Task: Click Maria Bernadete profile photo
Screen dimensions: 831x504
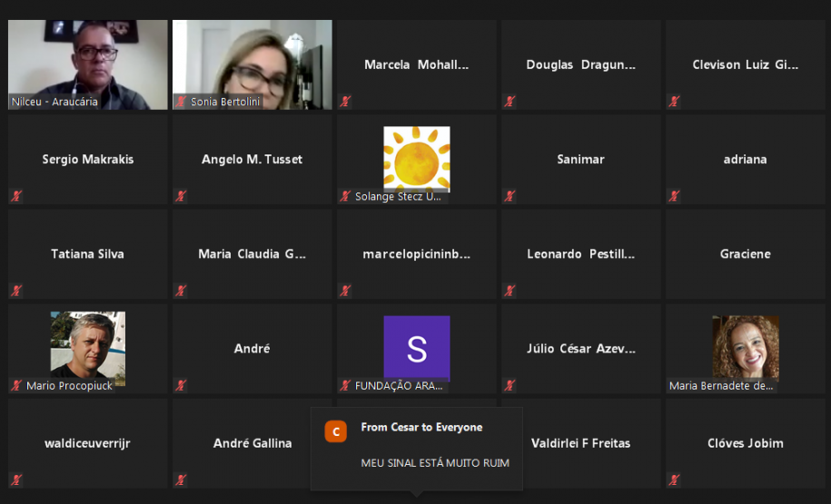Action: (x=745, y=348)
